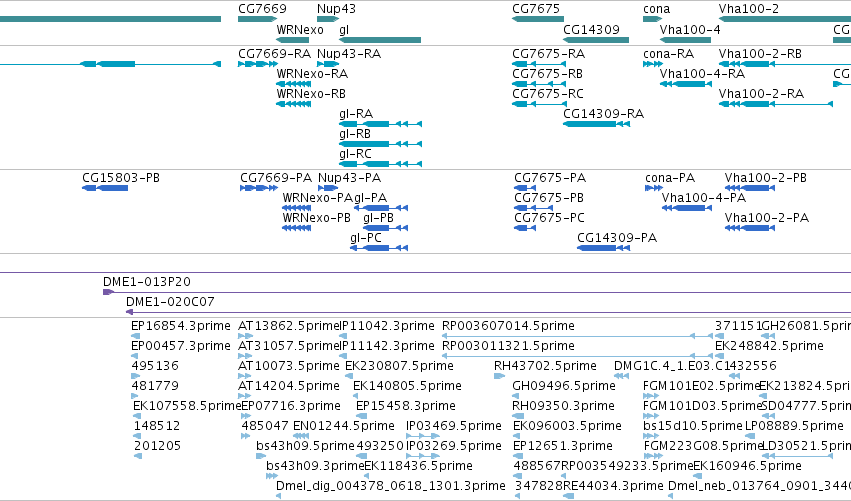Select the Dmel_dig_004378_0618_1301.3prime label
Image resolution: width=851 pixels, height=501 pixels.
click(x=391, y=487)
